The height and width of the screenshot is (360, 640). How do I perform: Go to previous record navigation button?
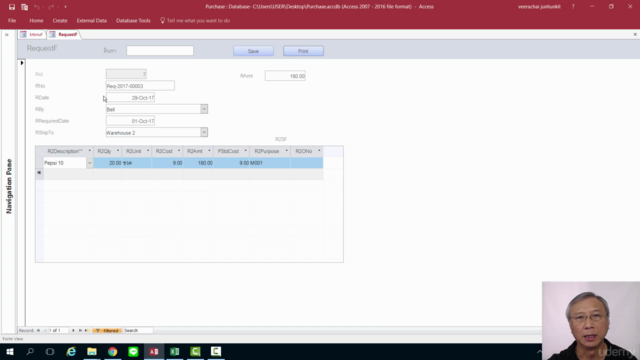pos(45,331)
